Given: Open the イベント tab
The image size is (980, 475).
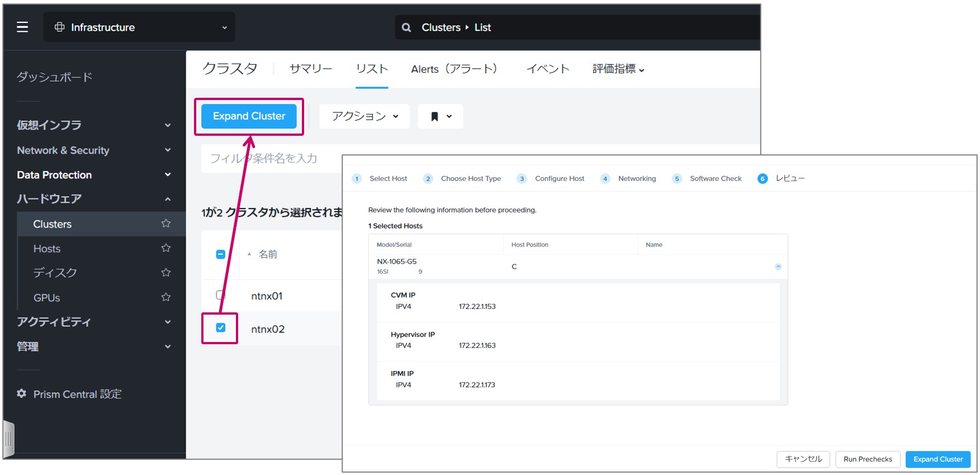Looking at the screenshot, I should pos(548,69).
